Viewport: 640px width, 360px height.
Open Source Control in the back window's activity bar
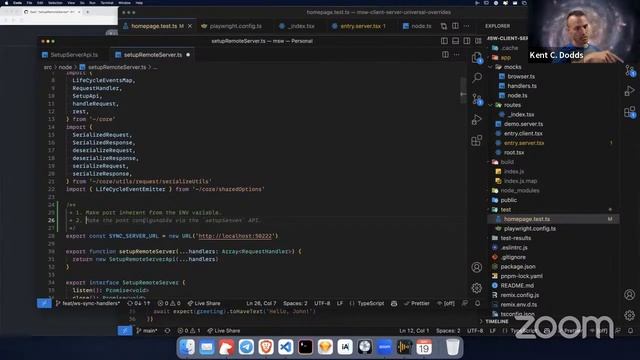630,71
